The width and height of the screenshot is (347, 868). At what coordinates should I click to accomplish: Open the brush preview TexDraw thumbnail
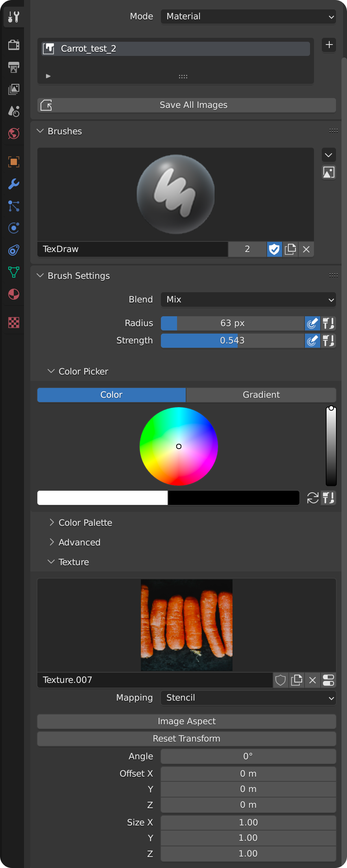(x=175, y=194)
